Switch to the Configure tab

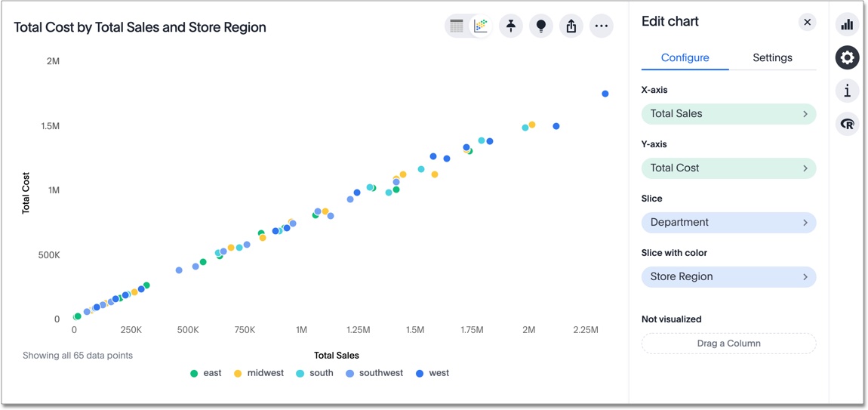pyautogui.click(x=685, y=57)
